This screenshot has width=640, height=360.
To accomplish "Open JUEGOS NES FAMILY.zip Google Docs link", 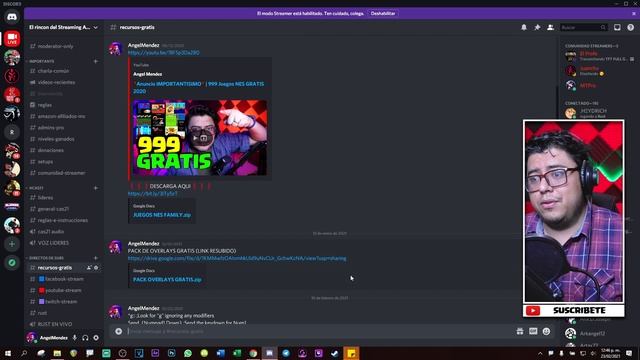I will (162, 215).
